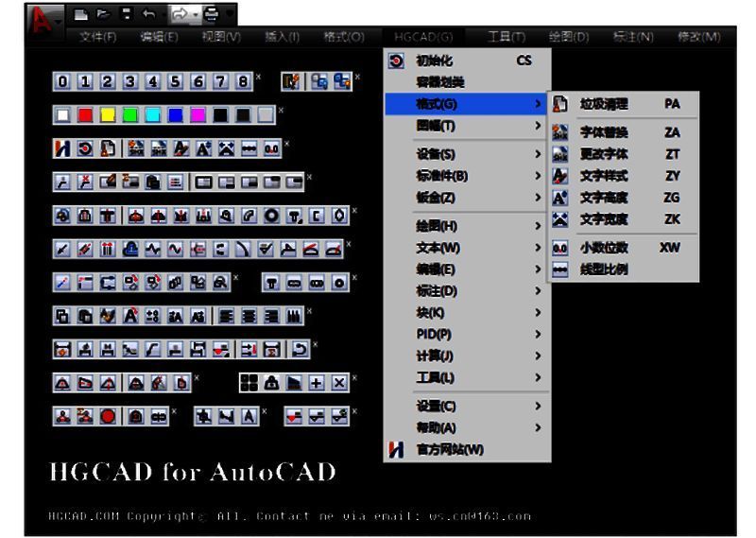This screenshot has height=538, width=756.
Task: Choose 文字样式 ZY in the submenu
Action: coord(623,176)
